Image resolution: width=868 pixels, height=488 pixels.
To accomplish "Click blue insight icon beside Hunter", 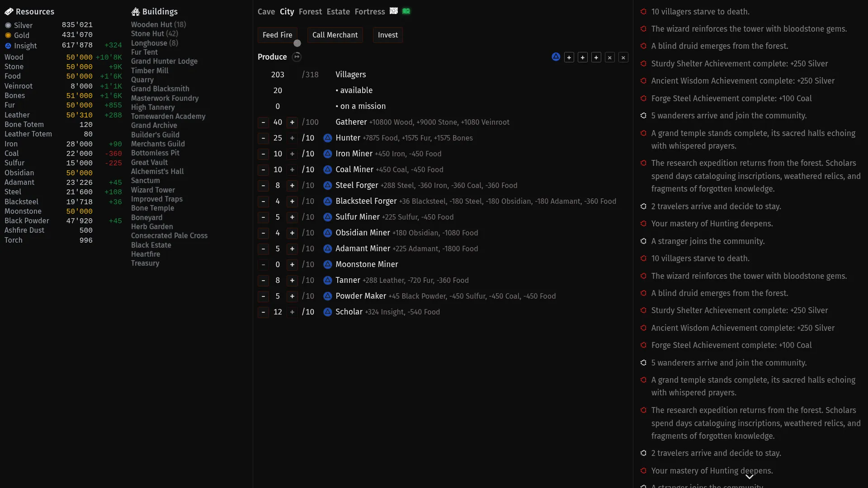I will [328, 138].
